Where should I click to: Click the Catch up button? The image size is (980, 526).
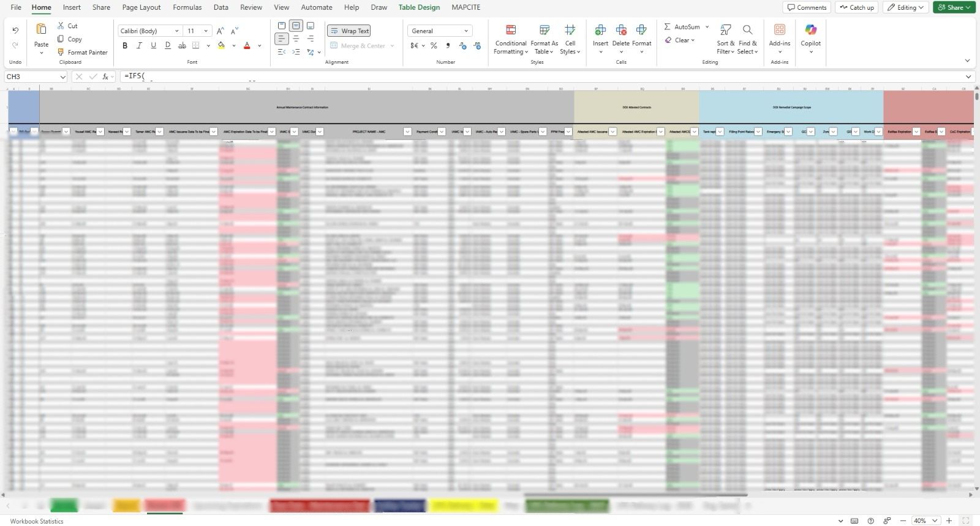click(857, 7)
